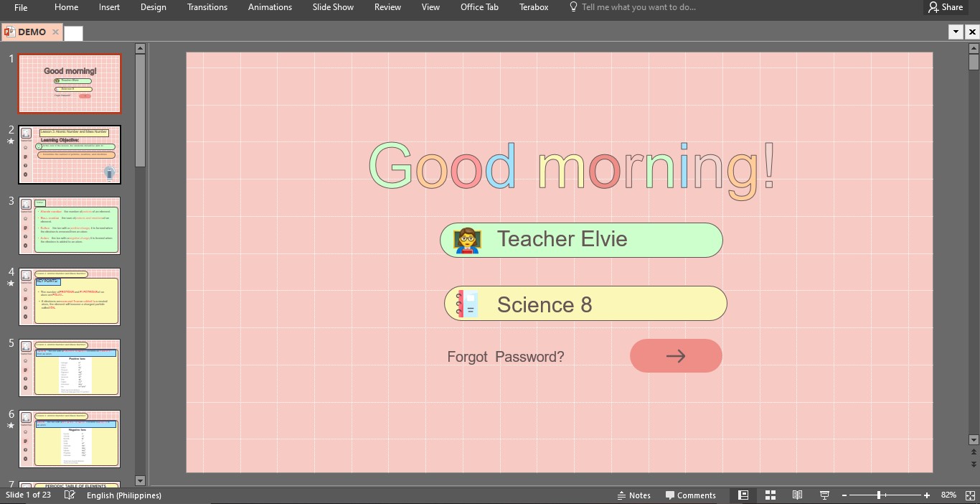Click the zoom in plus button
Screen dimensions: 980x504
click(x=927, y=495)
